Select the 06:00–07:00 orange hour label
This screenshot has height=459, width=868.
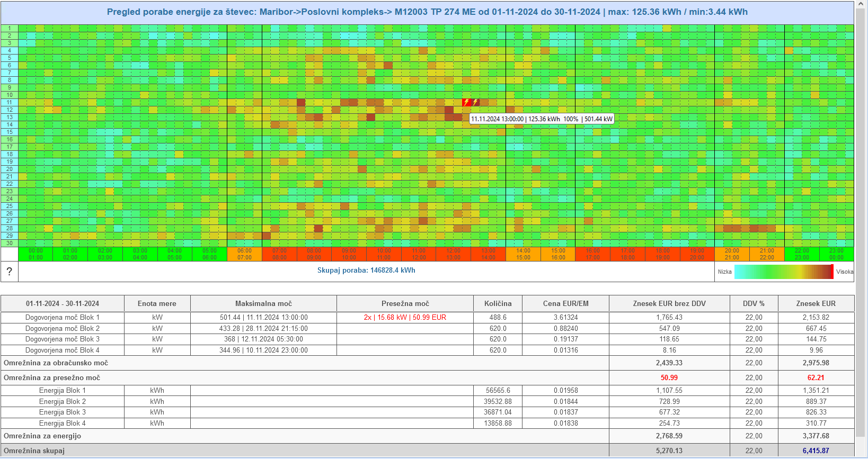[244, 254]
